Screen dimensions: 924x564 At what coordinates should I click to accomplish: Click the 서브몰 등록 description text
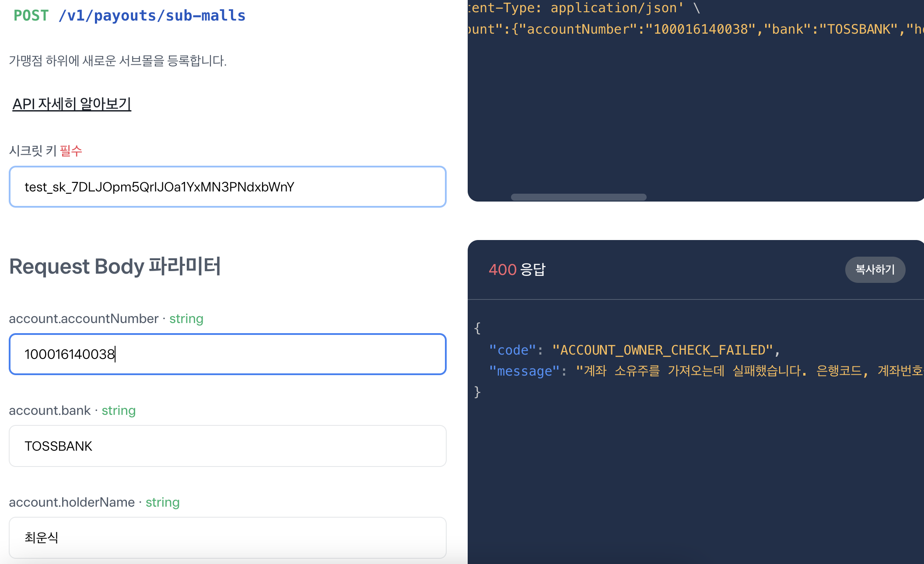(118, 61)
